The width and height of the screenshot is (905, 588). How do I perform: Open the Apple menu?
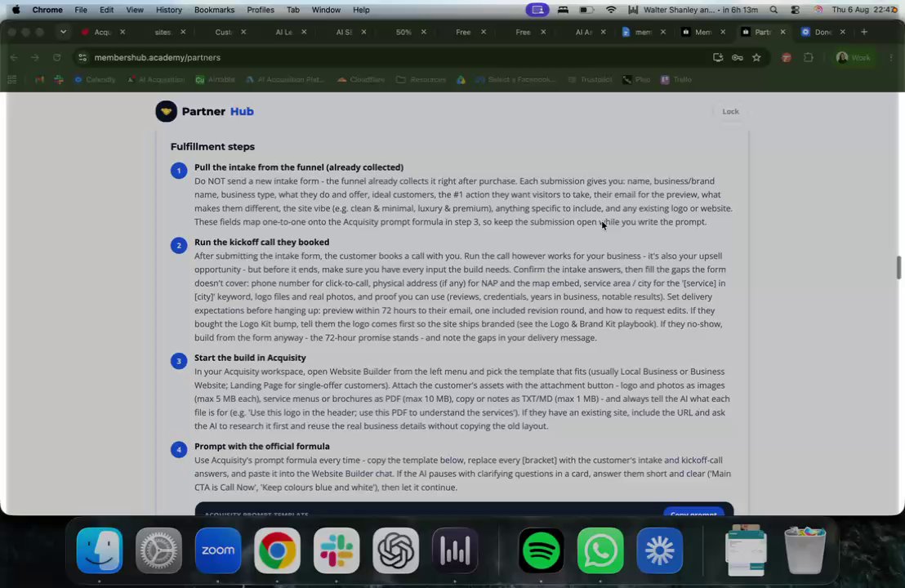(x=16, y=10)
